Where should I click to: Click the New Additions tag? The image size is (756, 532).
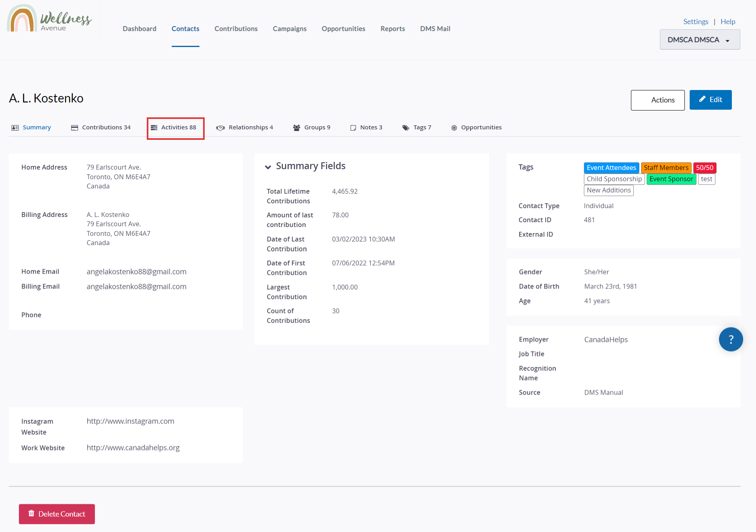608,190
